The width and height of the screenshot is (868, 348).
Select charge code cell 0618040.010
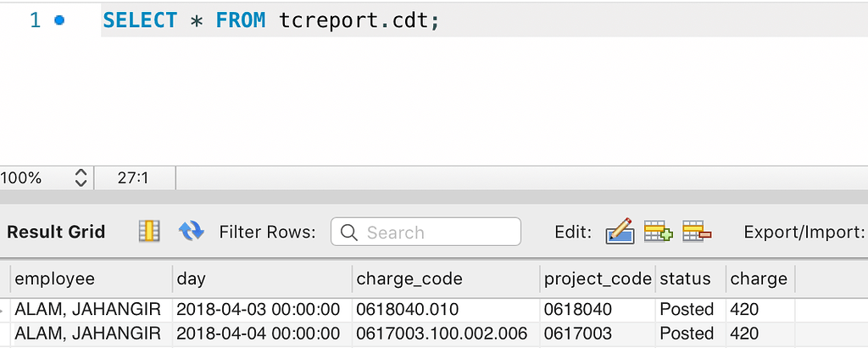pos(446,309)
